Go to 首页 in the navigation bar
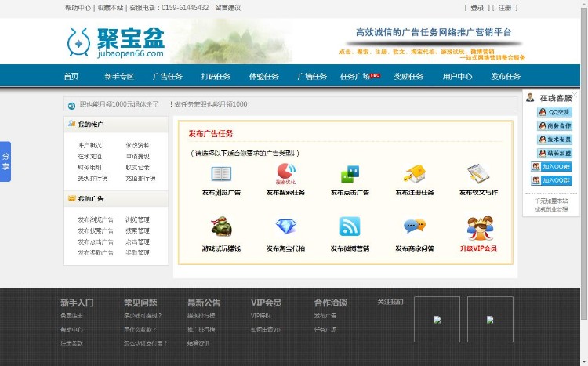This screenshot has height=366, width=588. (x=71, y=77)
